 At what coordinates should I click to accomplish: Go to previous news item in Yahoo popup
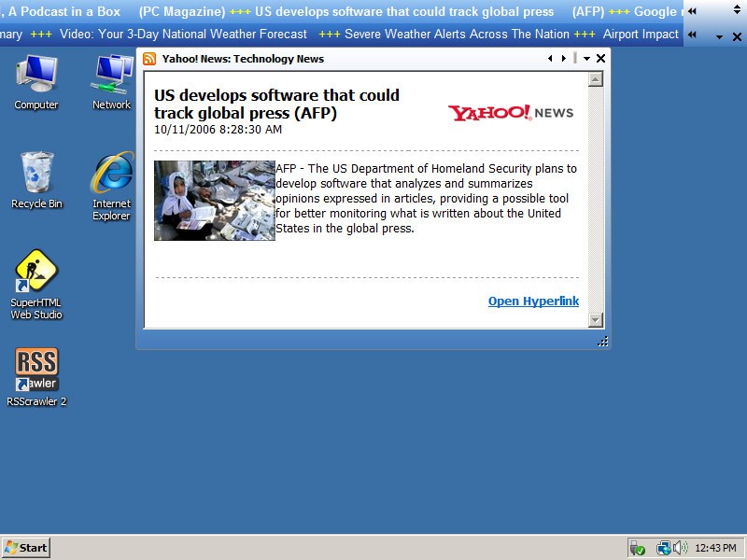point(550,58)
